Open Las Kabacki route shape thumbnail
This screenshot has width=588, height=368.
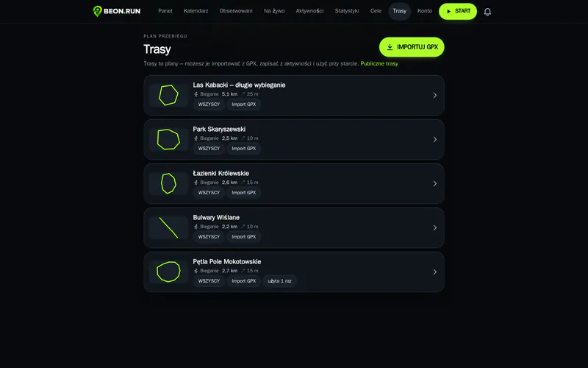click(168, 96)
